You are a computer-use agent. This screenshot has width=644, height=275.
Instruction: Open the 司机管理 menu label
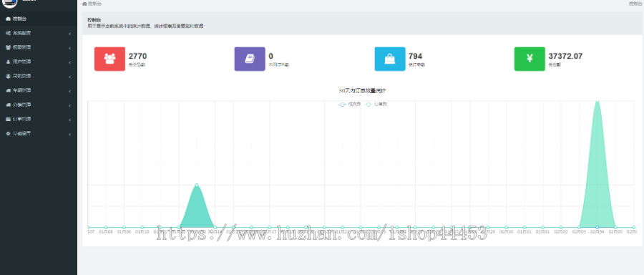tap(21, 77)
